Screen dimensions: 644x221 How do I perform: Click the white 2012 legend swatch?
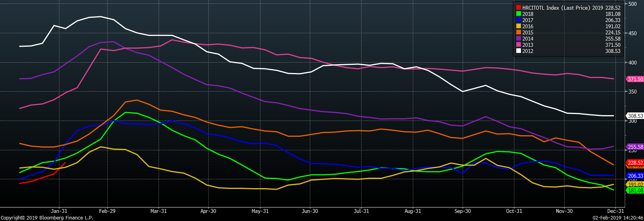(519, 51)
